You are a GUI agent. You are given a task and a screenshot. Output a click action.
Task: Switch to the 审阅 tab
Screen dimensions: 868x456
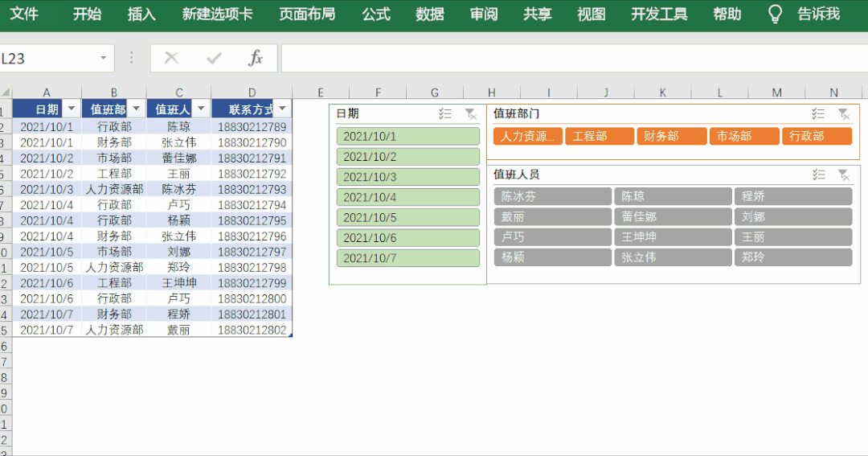[x=484, y=14]
